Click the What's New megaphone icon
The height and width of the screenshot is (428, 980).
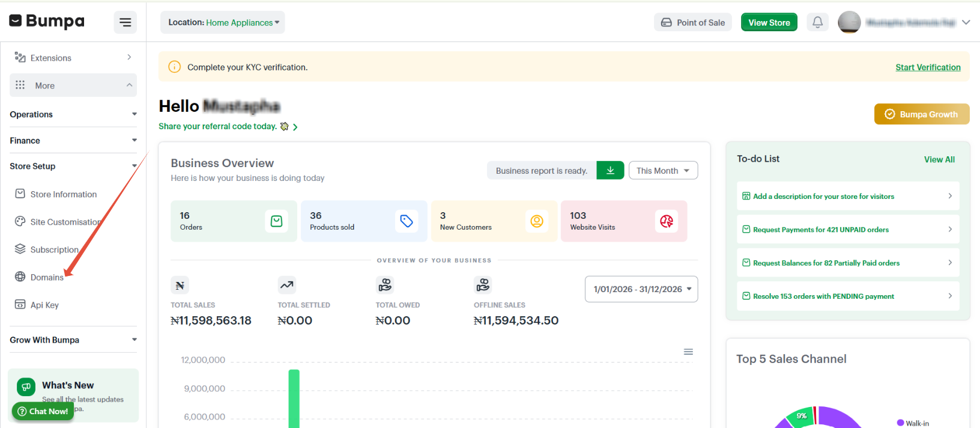point(26,387)
